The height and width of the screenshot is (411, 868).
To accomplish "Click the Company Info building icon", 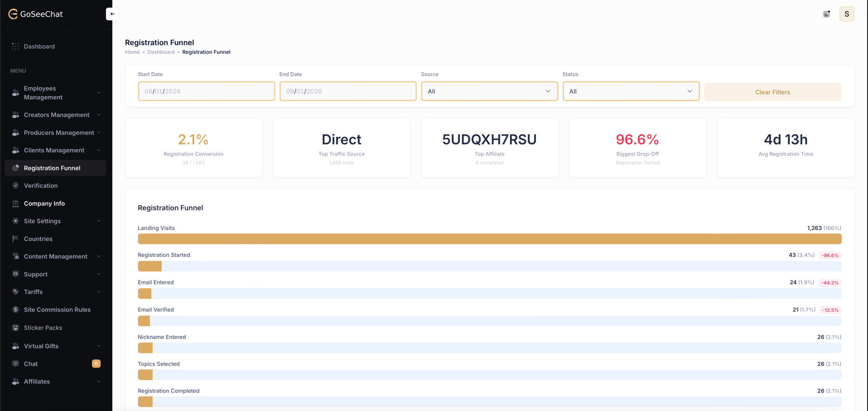I will 15,204.
